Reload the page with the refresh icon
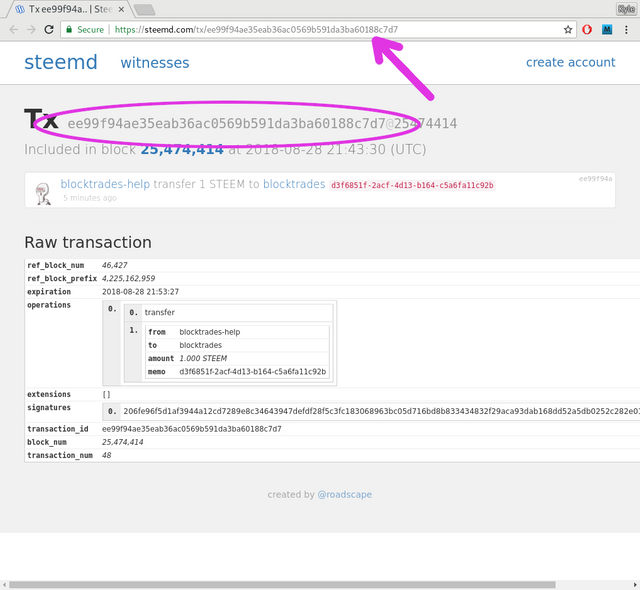The height and width of the screenshot is (590, 640). click(x=49, y=29)
